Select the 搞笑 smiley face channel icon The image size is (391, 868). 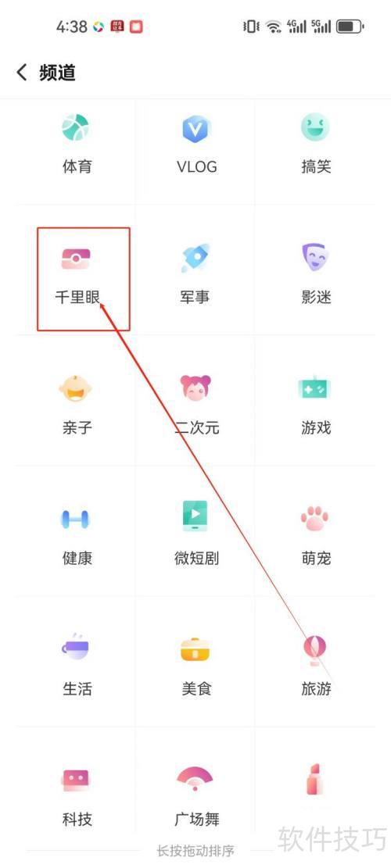coord(315,127)
